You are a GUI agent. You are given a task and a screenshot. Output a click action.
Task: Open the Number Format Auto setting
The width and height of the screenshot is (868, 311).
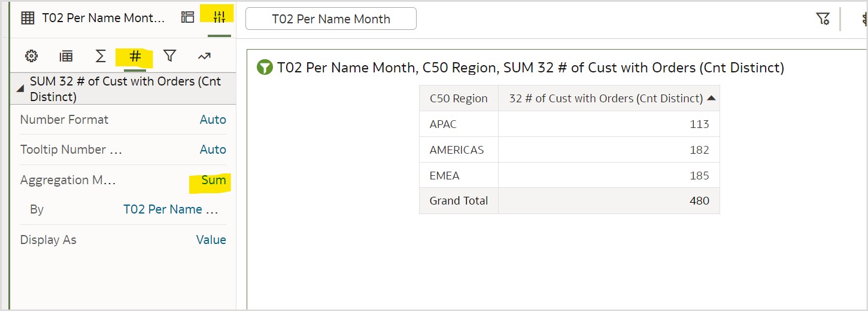pos(213,120)
